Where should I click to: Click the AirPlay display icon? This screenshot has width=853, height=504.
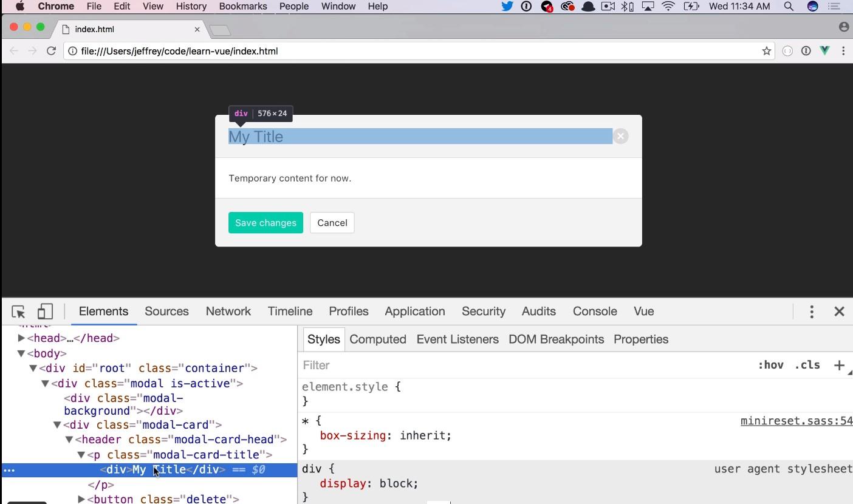648,6
